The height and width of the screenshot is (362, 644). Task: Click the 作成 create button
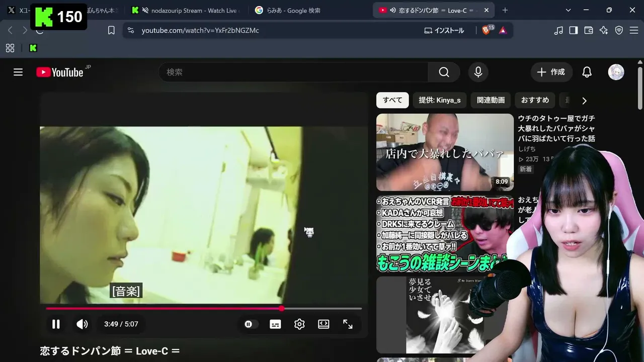point(551,72)
